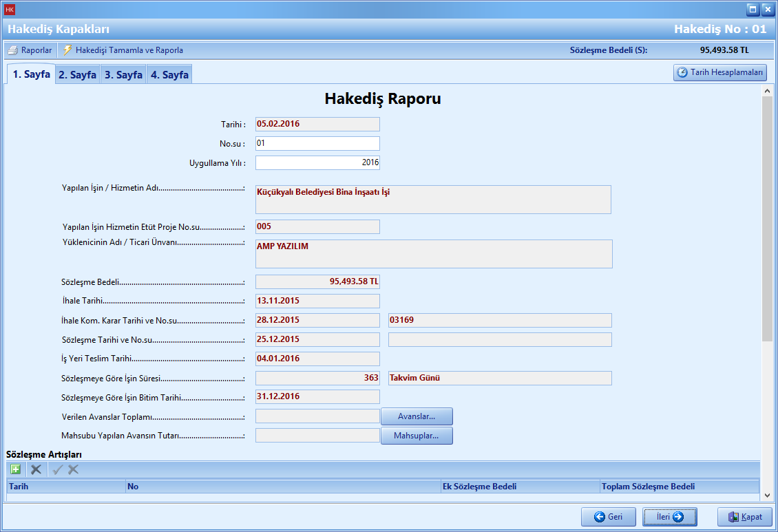This screenshot has height=532, width=778.
Task: Click the HK application icon in title bar
Action: coord(10,10)
